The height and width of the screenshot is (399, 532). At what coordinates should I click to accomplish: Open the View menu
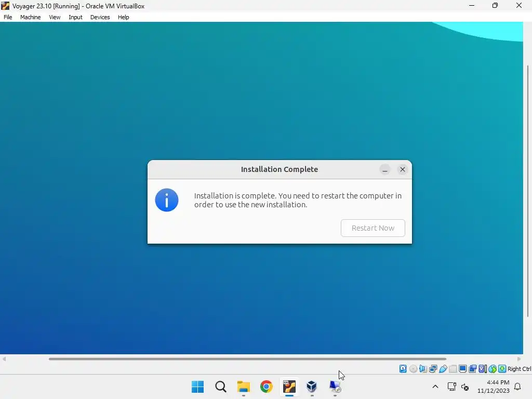(x=54, y=17)
